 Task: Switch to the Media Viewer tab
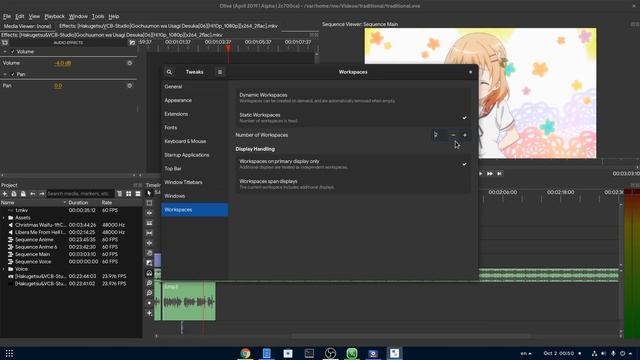[27, 26]
